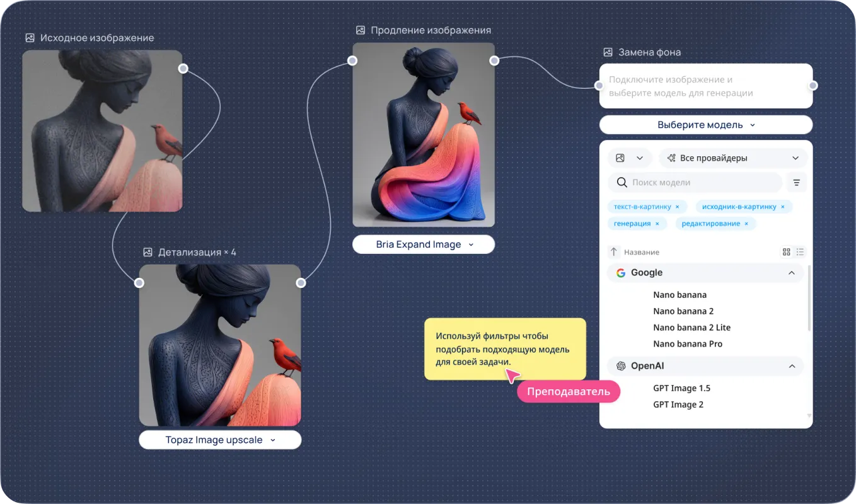Remove the текст-в-картинку filter tag
The image size is (856, 504).
point(678,207)
